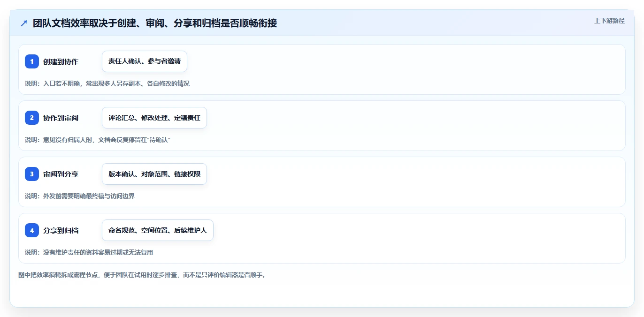Select the 评论汇总、修改处理、定稿责任 chip
Image resolution: width=644 pixels, height=317 pixels.
[154, 118]
